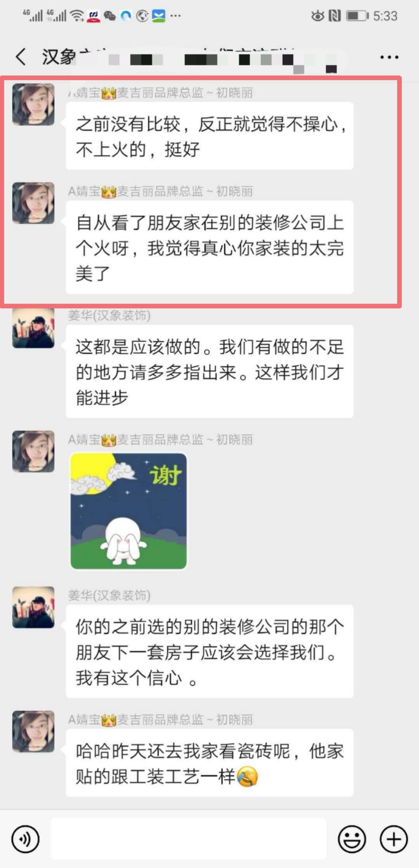Open the three-dot chat menu
This screenshot has width=419, height=868.
pyautogui.click(x=389, y=57)
